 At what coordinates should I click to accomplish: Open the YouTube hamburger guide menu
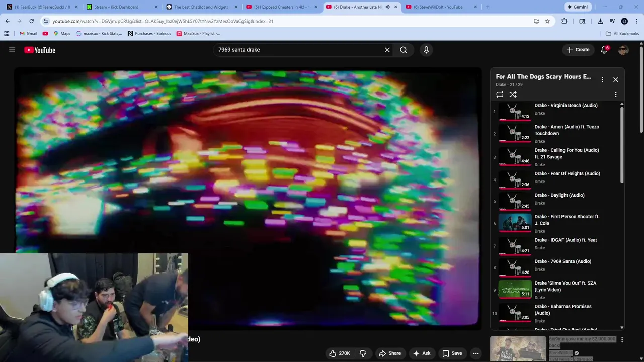(x=12, y=50)
